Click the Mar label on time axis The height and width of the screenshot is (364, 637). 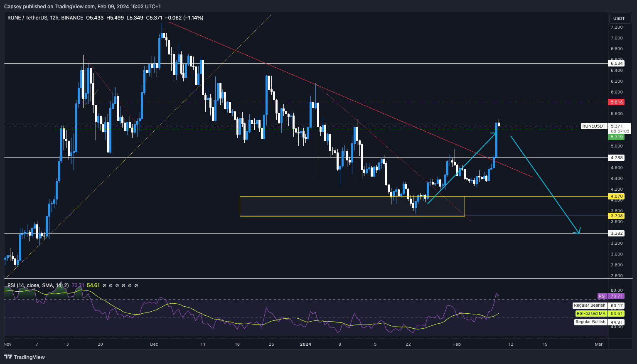pos(599,344)
